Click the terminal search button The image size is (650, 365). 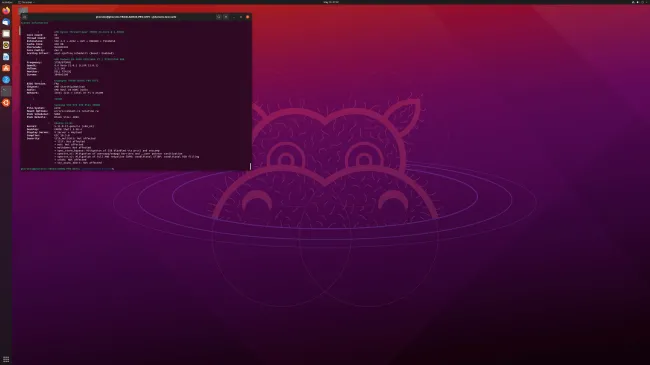coord(218,17)
